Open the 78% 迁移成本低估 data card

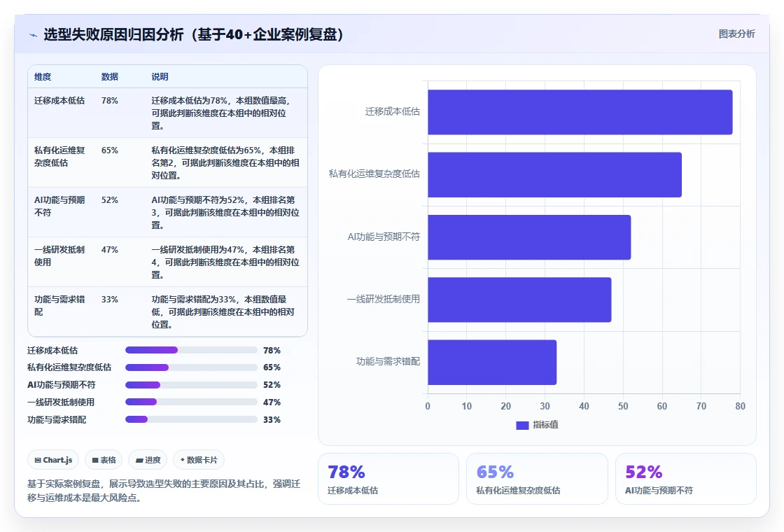[388, 479]
